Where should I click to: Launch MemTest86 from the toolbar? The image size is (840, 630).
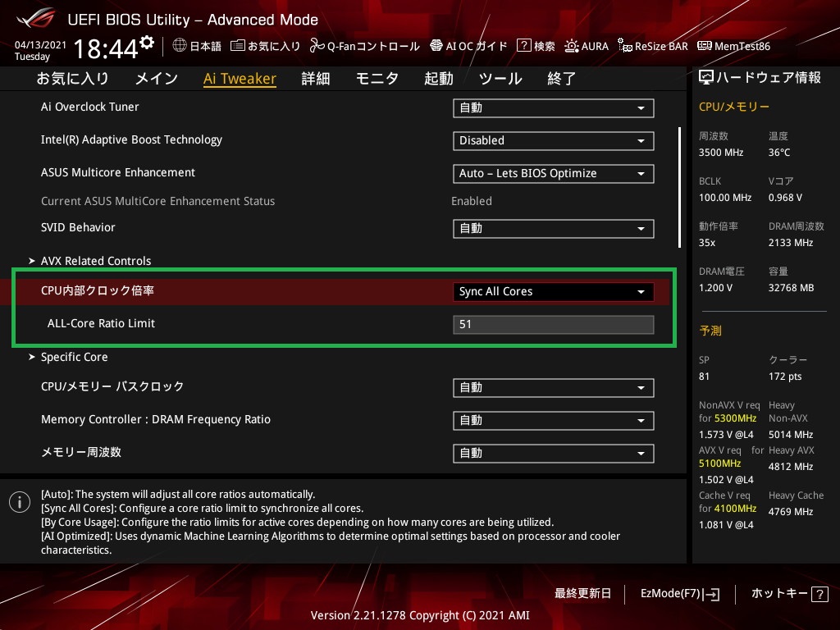(733, 46)
